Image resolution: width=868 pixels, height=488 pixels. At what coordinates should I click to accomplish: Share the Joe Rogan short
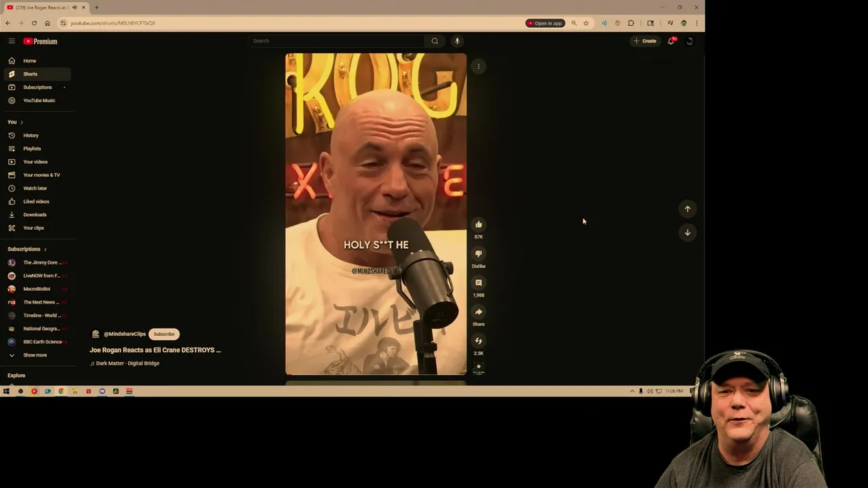point(479,312)
